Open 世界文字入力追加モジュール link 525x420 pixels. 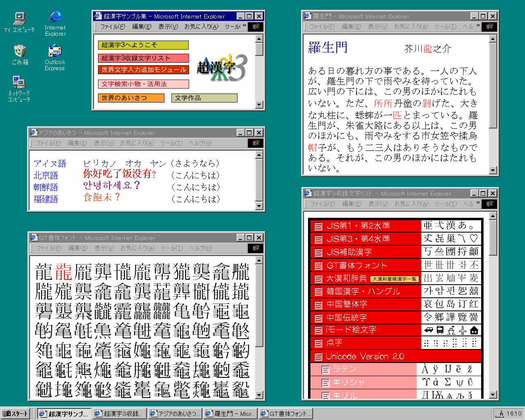click(143, 70)
